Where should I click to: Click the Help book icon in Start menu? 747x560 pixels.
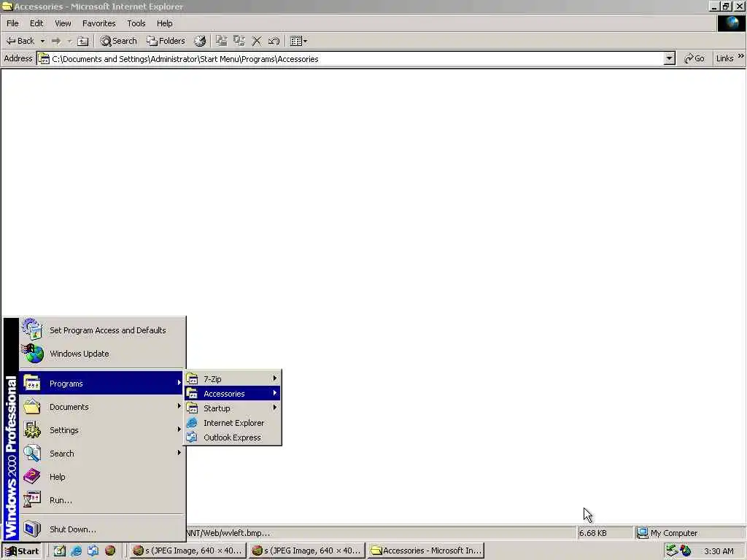pyautogui.click(x=32, y=476)
